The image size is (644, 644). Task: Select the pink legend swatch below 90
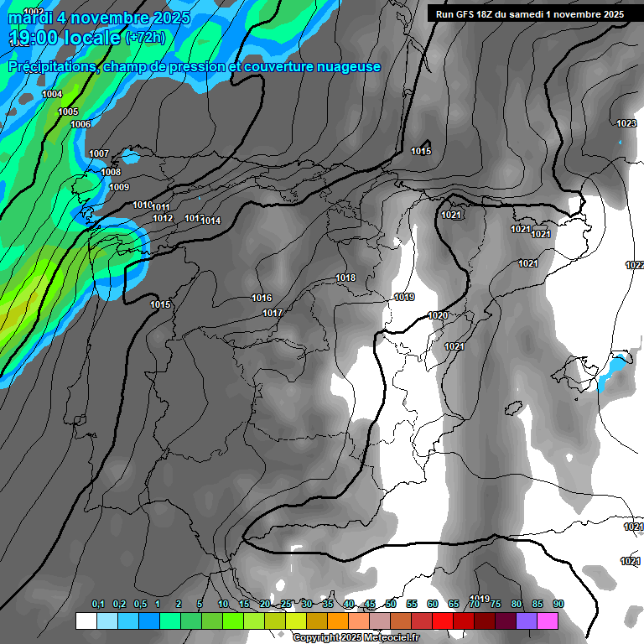(x=548, y=621)
